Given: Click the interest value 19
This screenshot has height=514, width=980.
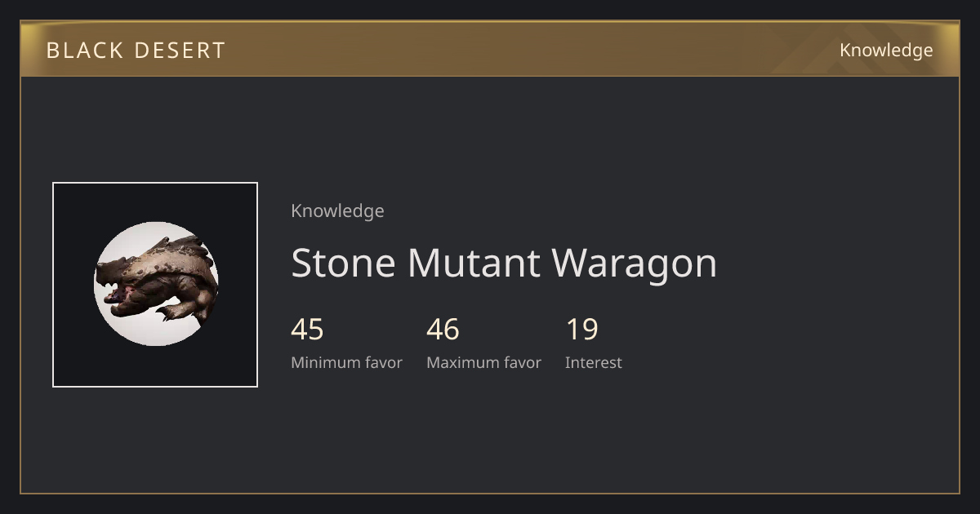Looking at the screenshot, I should (x=582, y=330).
